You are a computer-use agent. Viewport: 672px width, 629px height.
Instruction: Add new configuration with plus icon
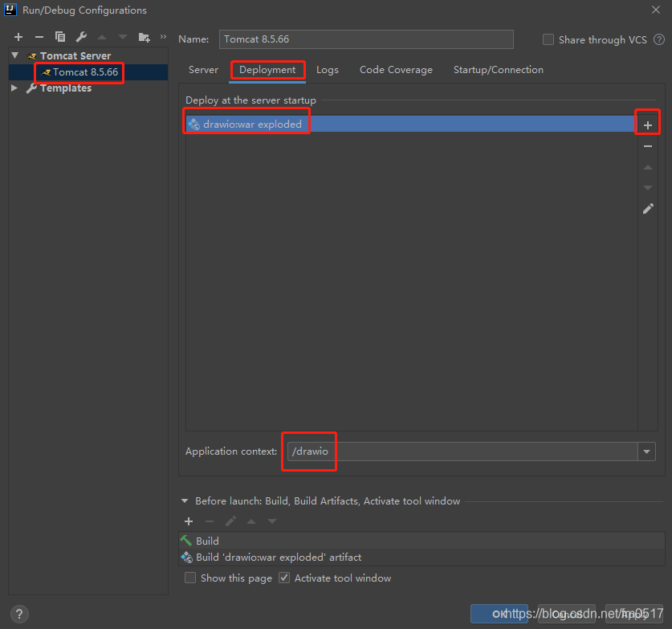pyautogui.click(x=18, y=37)
